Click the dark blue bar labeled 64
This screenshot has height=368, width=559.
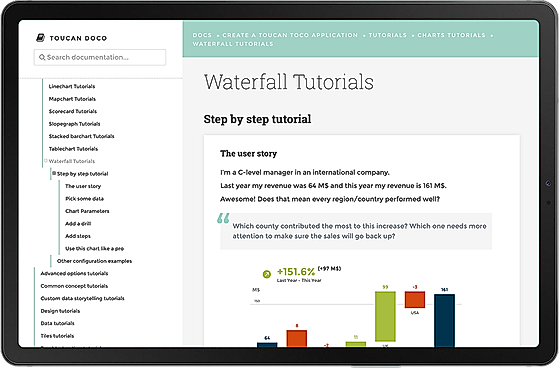[267, 345]
